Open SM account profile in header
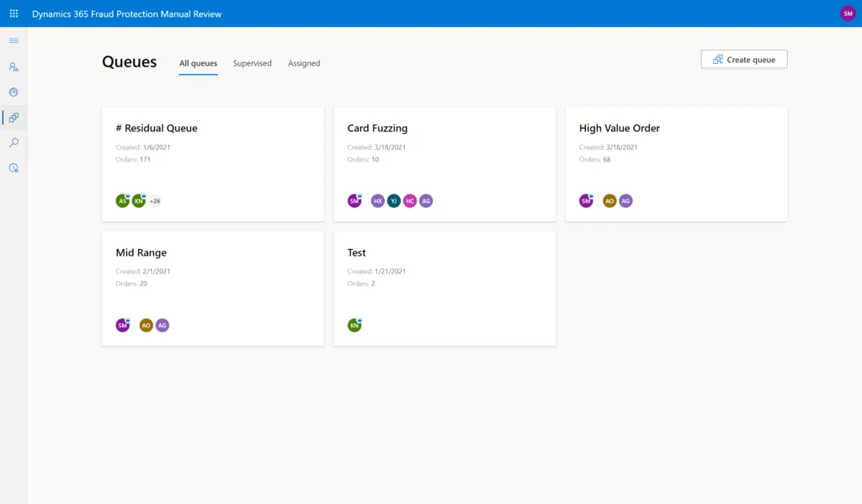 (847, 13)
